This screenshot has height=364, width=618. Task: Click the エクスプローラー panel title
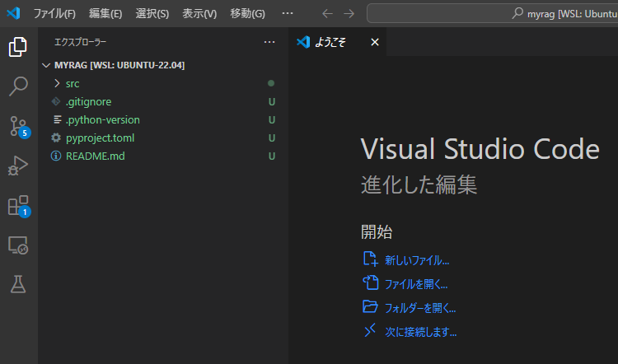click(x=80, y=42)
